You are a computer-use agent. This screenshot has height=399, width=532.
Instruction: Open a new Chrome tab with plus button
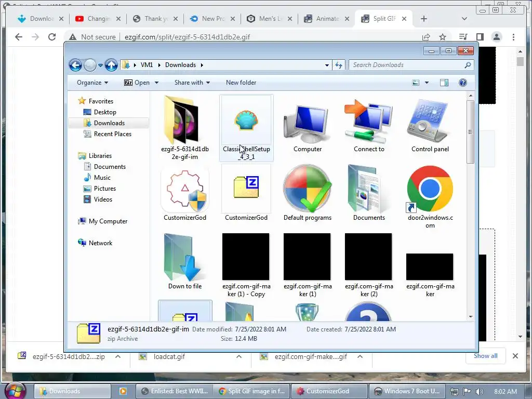tap(423, 19)
